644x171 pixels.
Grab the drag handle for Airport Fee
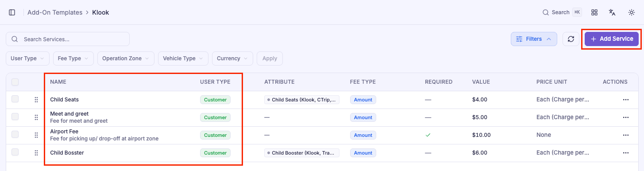[x=36, y=135]
